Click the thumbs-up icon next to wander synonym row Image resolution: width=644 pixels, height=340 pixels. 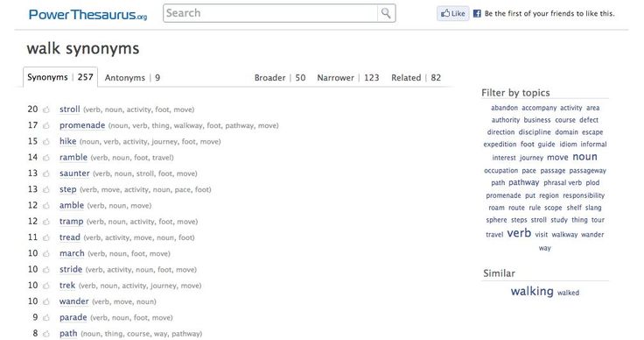[46, 302]
